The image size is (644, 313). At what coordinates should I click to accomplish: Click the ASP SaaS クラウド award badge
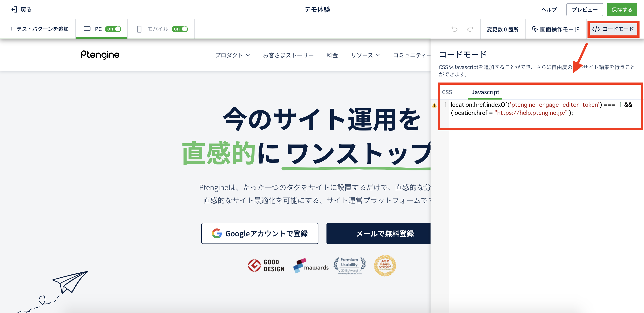point(385,265)
